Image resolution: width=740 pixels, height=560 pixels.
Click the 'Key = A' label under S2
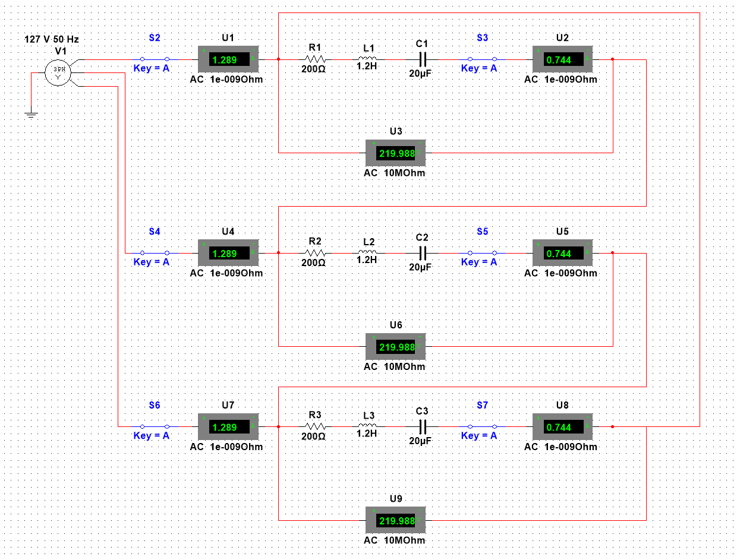click(152, 68)
